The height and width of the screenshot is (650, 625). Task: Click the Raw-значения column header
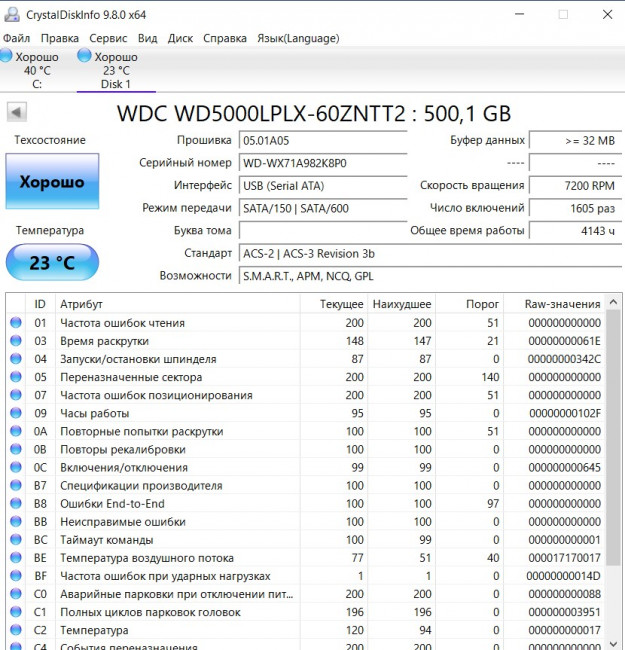(x=554, y=304)
